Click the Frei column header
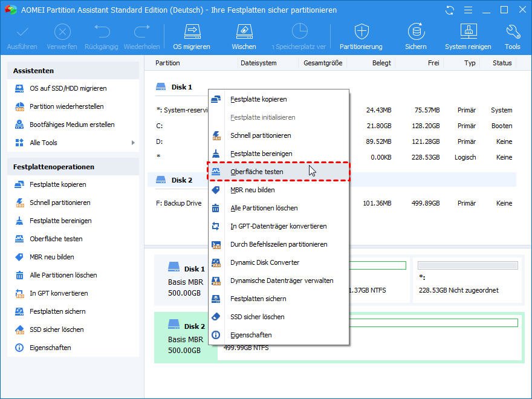Screen dimensions: 532x399 pyautogui.click(x=433, y=63)
